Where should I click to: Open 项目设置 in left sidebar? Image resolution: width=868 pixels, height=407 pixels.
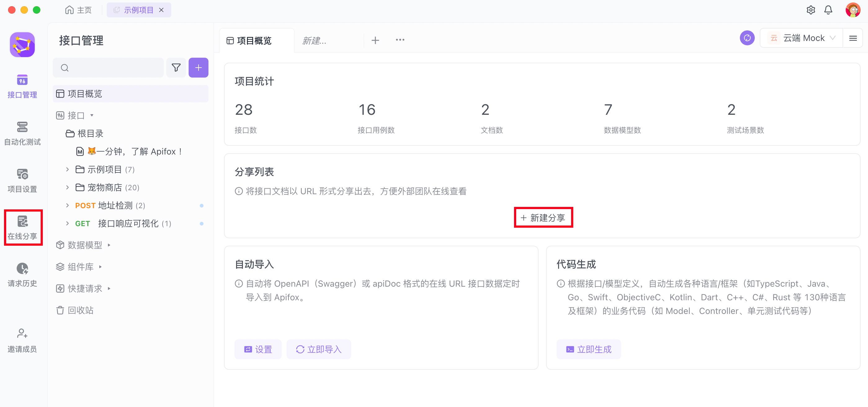coord(22,181)
